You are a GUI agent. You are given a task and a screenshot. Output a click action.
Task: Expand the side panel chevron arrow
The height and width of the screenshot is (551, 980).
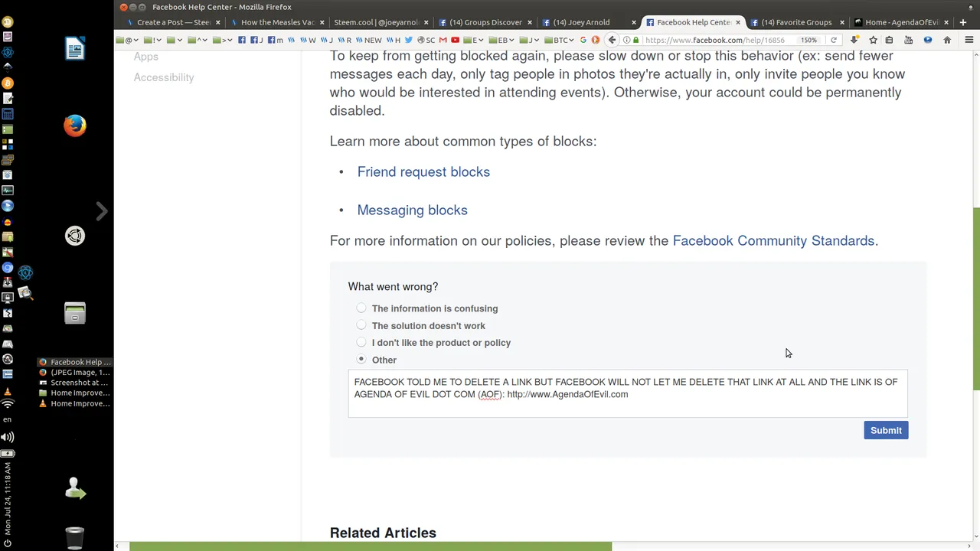[101, 211]
